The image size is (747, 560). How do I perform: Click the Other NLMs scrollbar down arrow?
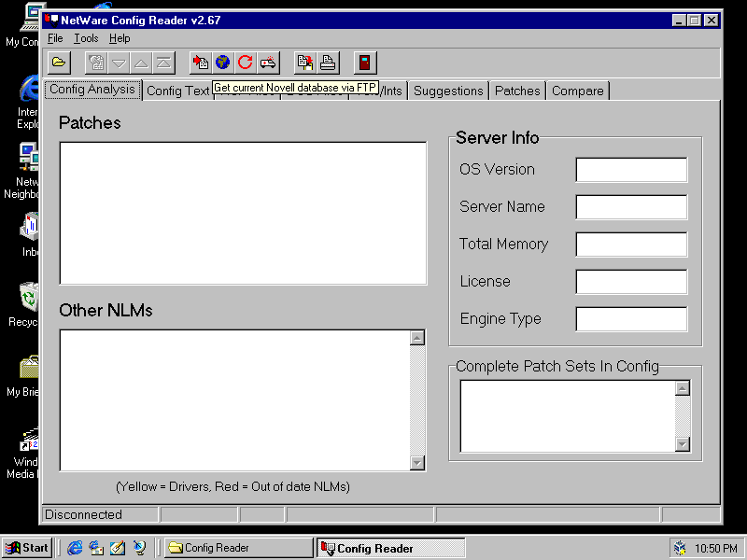(x=417, y=462)
